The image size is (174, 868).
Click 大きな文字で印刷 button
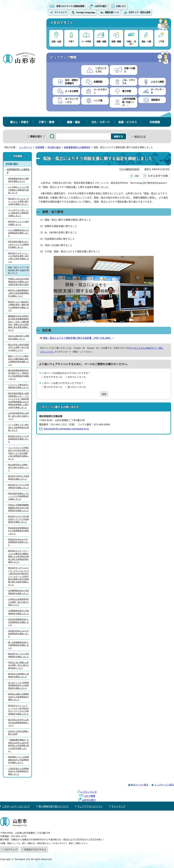click(x=155, y=176)
